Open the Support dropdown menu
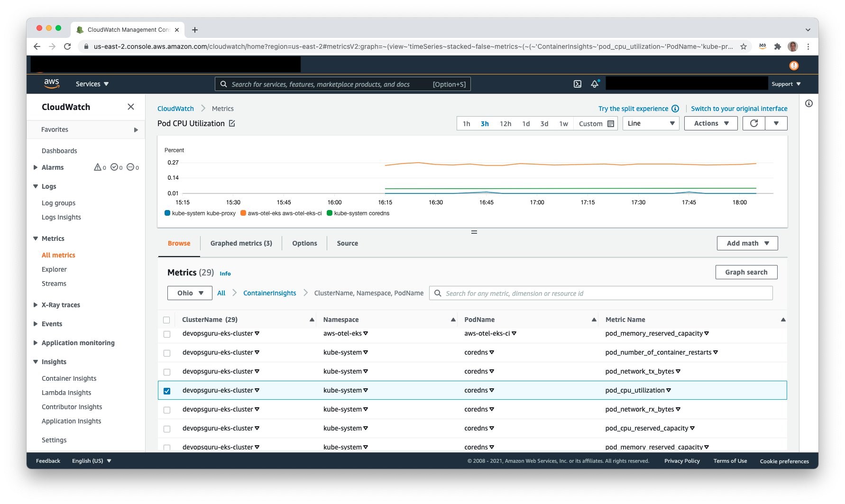This screenshot has height=504, width=845. 786,84
